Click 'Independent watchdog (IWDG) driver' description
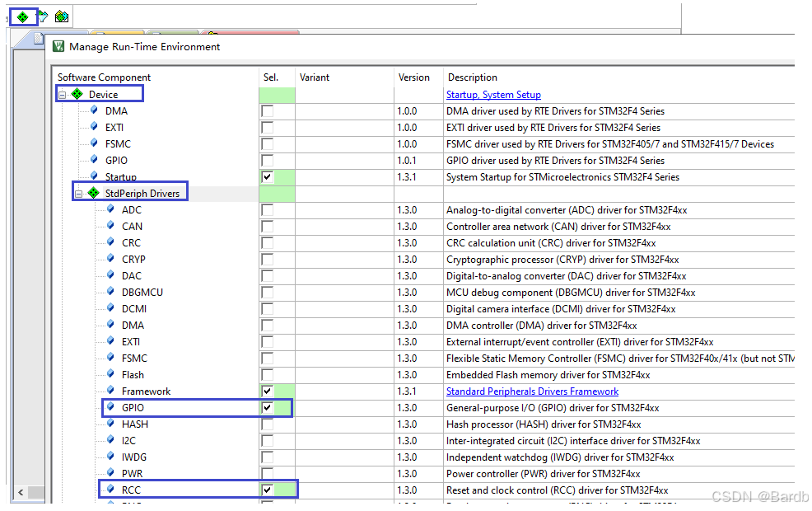The image size is (812, 511). [x=560, y=457]
